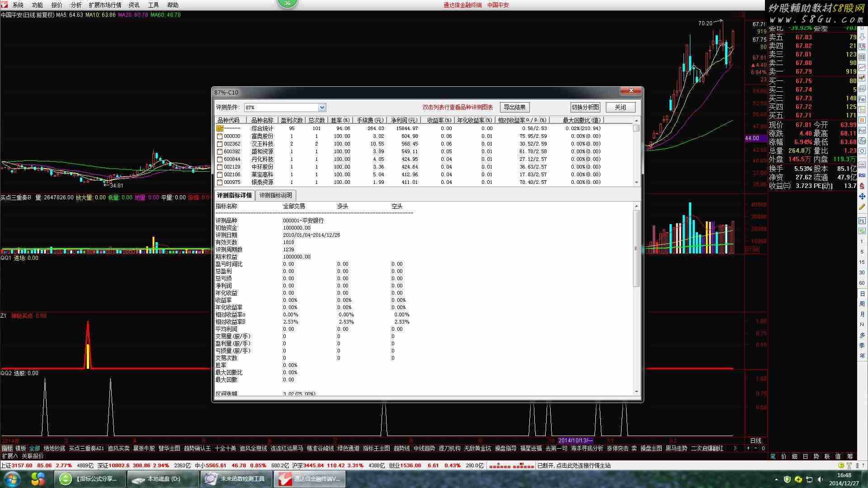The width and height of the screenshot is (868, 488).
Task: Select the 15-minute period toggle
Action: coord(862,262)
